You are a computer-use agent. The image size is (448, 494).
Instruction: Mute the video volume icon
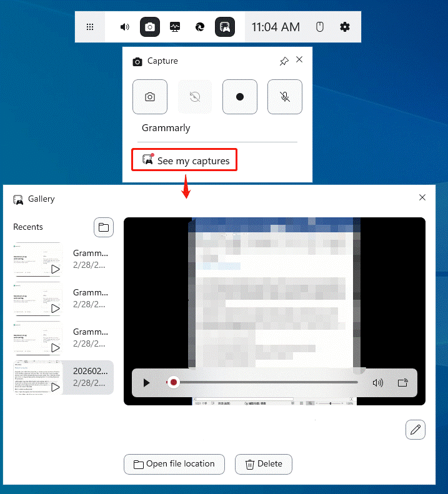(377, 383)
